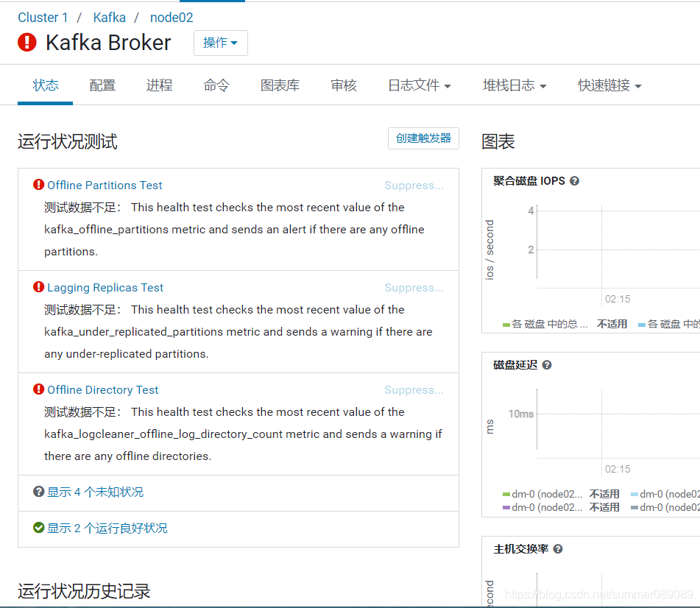Suppress the Lagging Replicas Test
700x608 pixels.
click(414, 288)
